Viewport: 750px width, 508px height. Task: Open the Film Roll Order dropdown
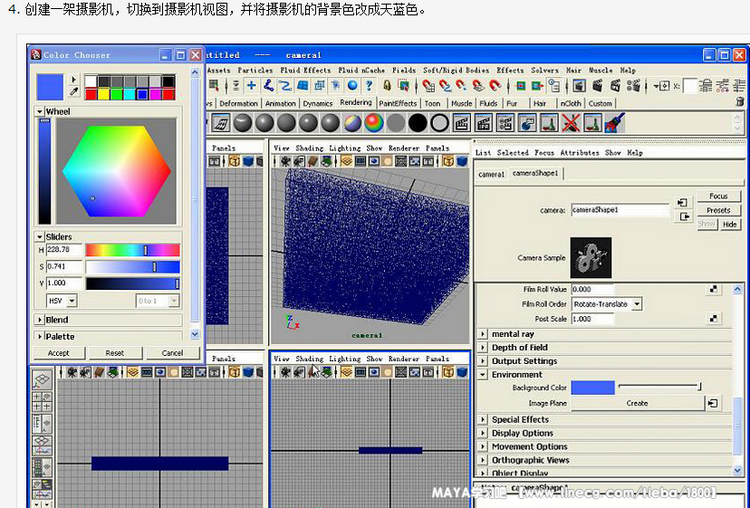click(607, 304)
